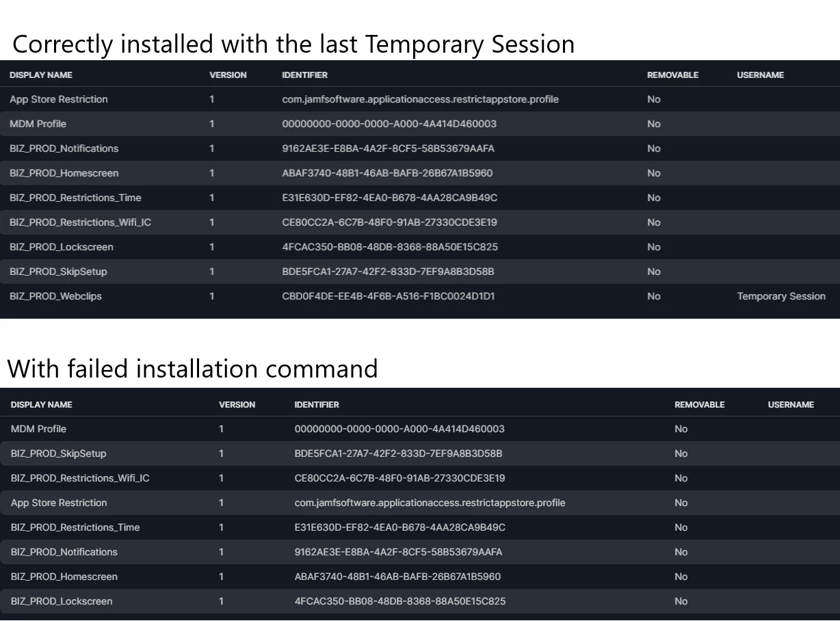Click VERSION column header in bottom table
The height and width of the screenshot is (621, 840).
(x=237, y=404)
